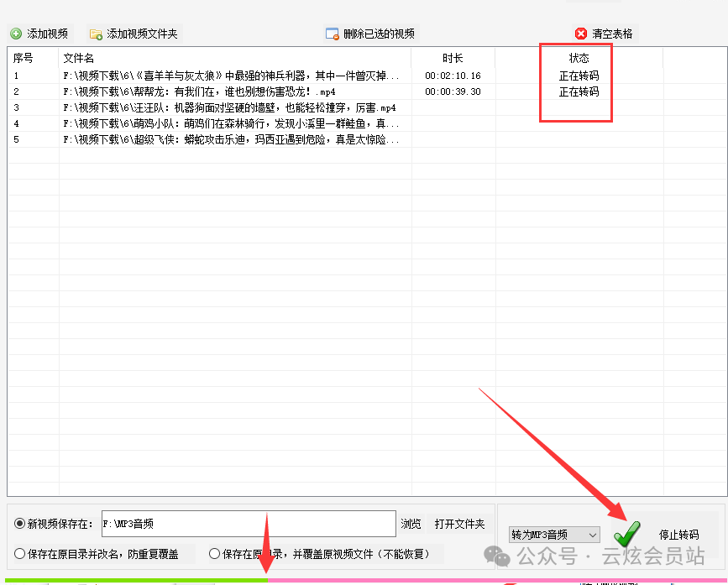Click 删除已选的视频 button label
Viewport: 728px width, 585px height.
pos(379,34)
